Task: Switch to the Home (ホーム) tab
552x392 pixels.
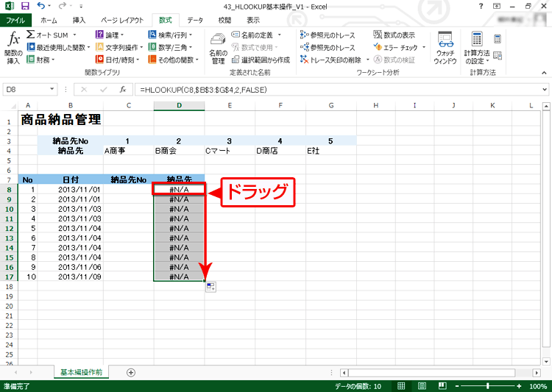Action: point(49,20)
